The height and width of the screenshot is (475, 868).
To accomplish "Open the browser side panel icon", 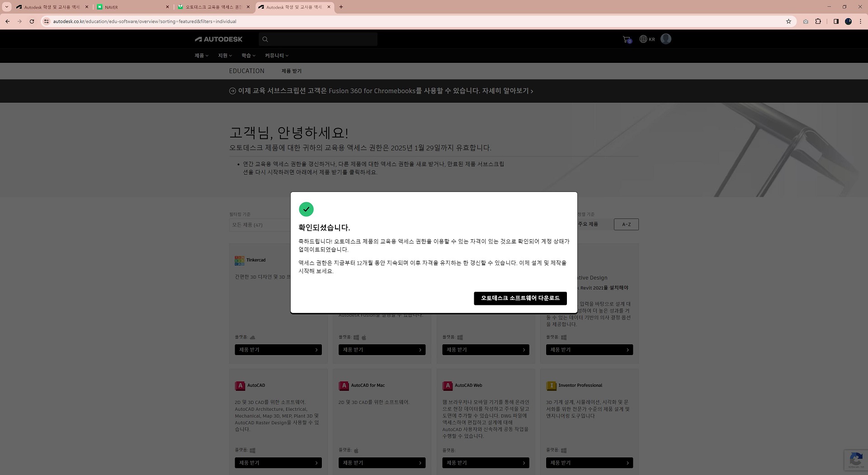I will coord(836,21).
